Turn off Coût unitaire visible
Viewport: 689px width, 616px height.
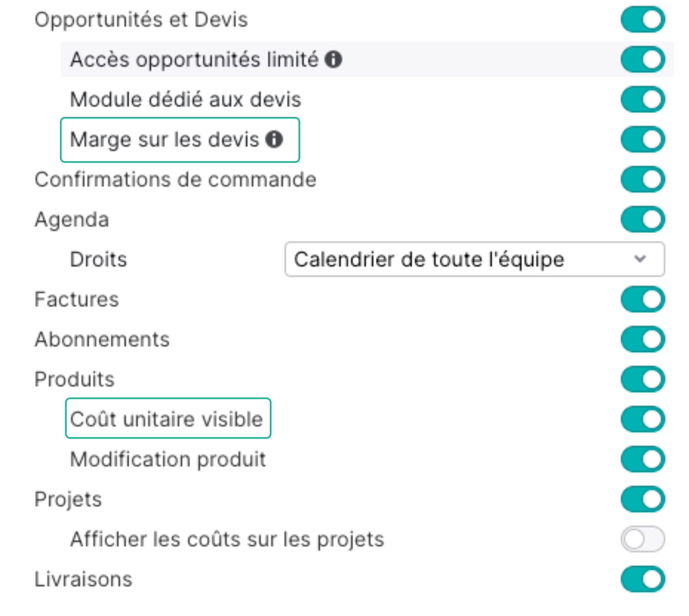click(642, 419)
